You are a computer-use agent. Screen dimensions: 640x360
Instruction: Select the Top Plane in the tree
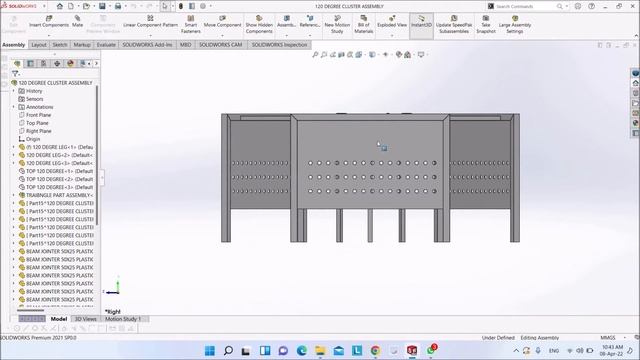point(33,123)
